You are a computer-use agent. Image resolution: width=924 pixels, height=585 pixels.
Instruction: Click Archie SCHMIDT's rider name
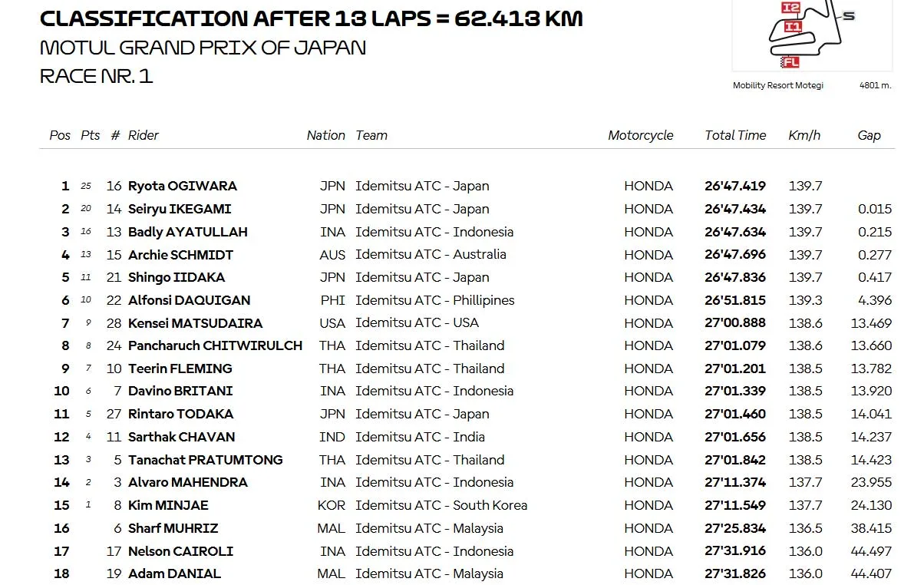point(180,255)
